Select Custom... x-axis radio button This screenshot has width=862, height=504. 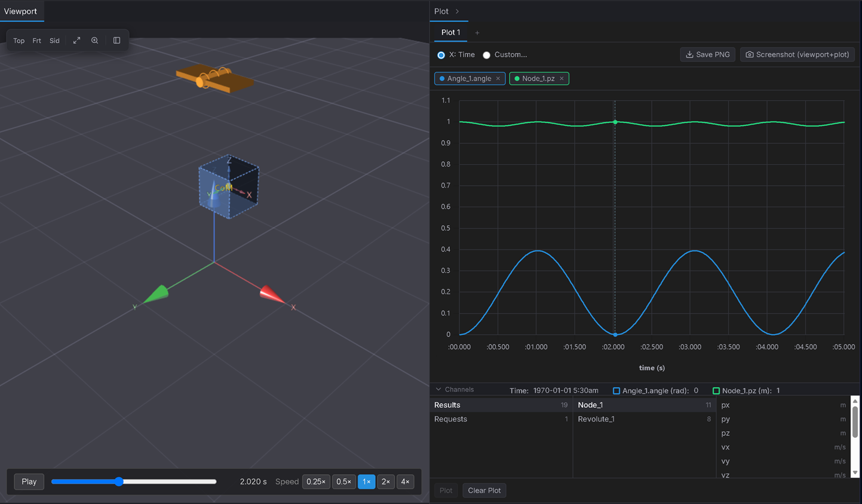click(487, 55)
